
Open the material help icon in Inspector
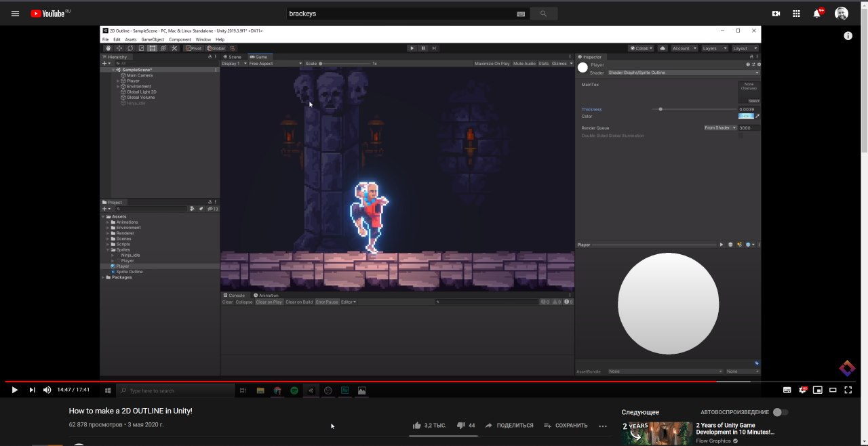pos(748,64)
